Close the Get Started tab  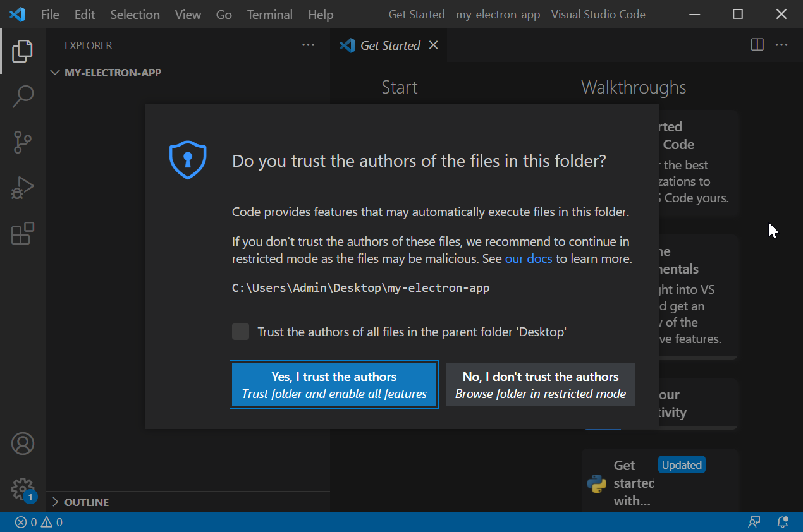433,45
